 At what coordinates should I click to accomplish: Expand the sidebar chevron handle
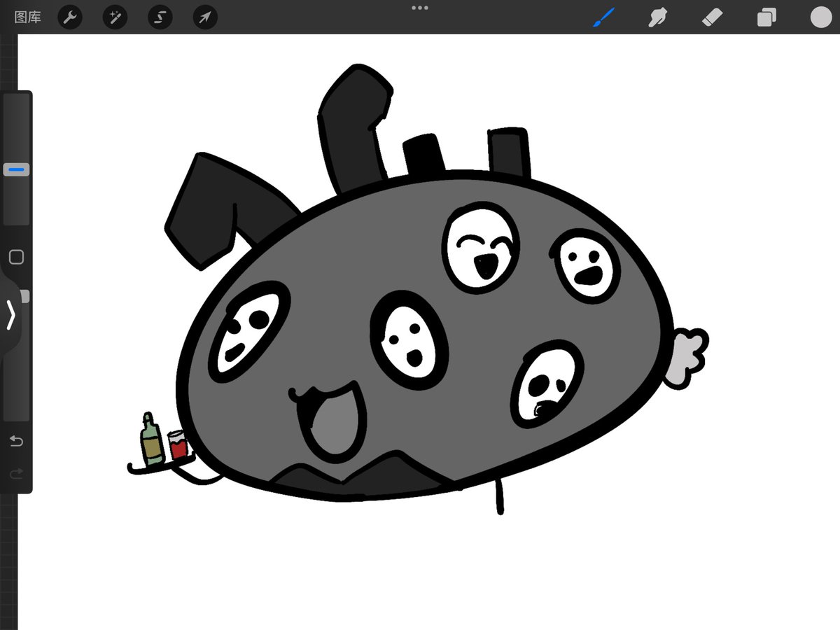coord(10,315)
